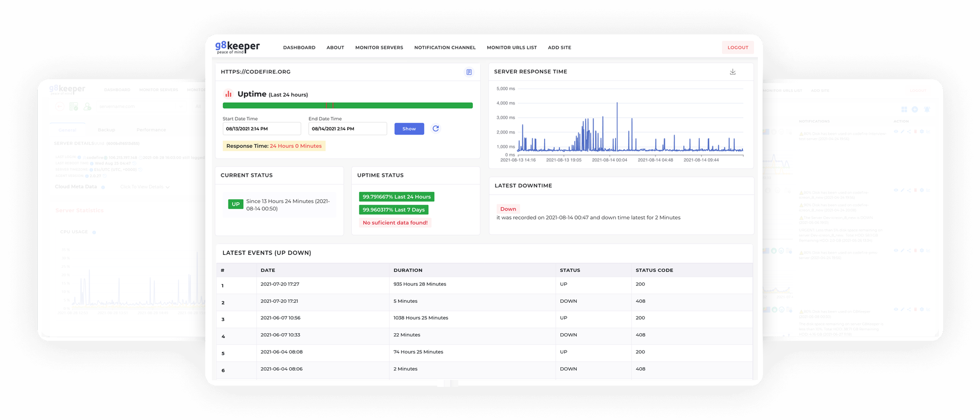This screenshot has height=420, width=980.
Task: Download the server response time chart
Action: [x=733, y=72]
